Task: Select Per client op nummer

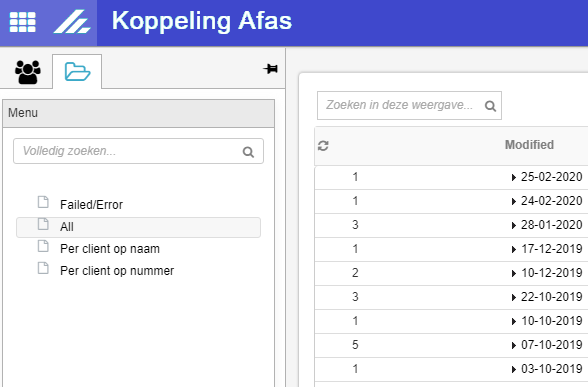Action: click(117, 271)
